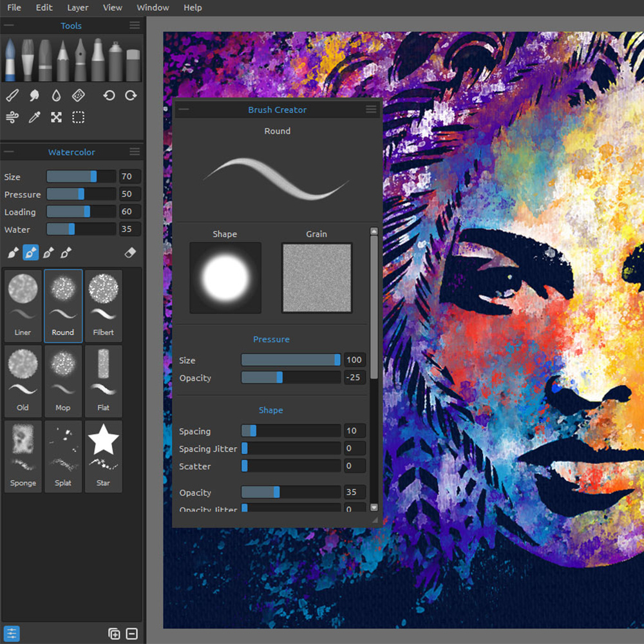
Task: Open the Window menu
Action: pos(153,8)
